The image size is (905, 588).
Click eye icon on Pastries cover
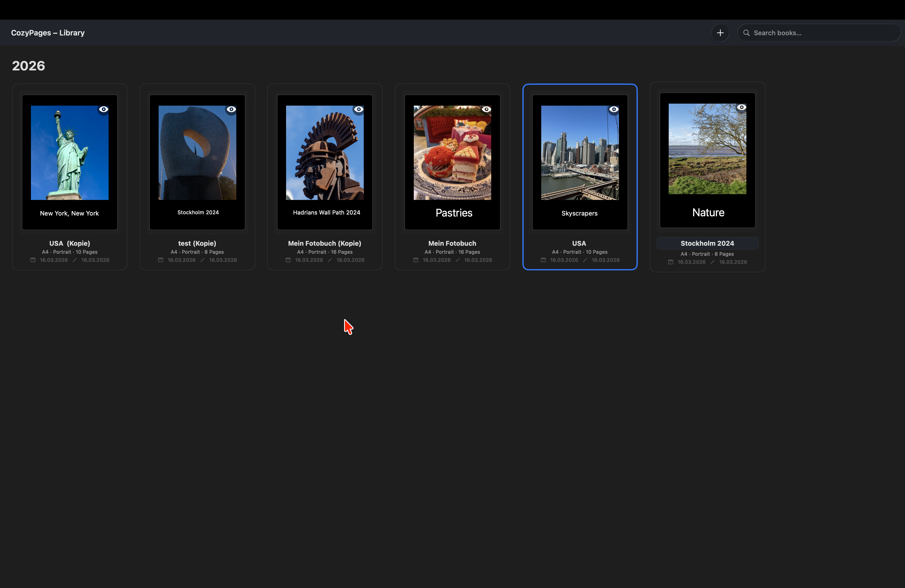click(x=486, y=110)
